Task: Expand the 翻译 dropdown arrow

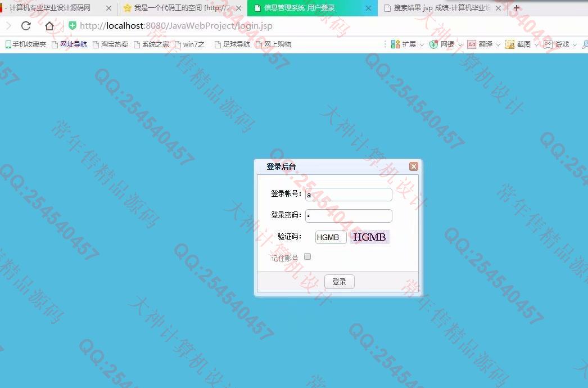Action: point(498,44)
